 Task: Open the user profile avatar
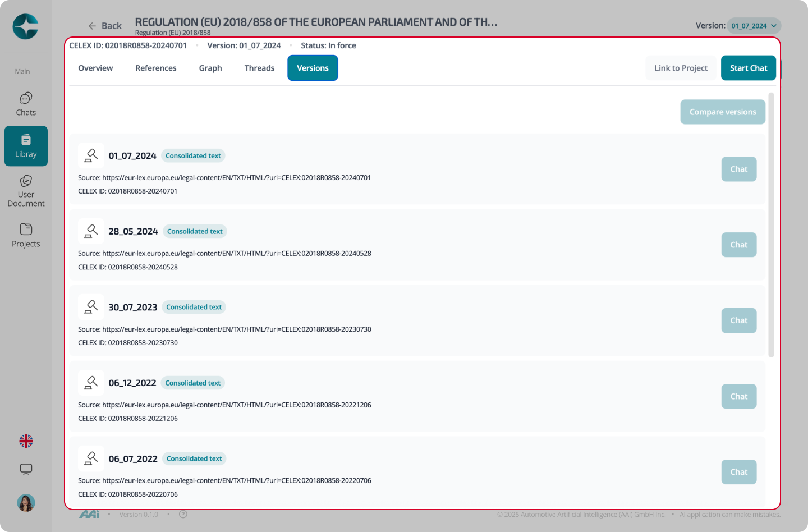pyautogui.click(x=26, y=503)
